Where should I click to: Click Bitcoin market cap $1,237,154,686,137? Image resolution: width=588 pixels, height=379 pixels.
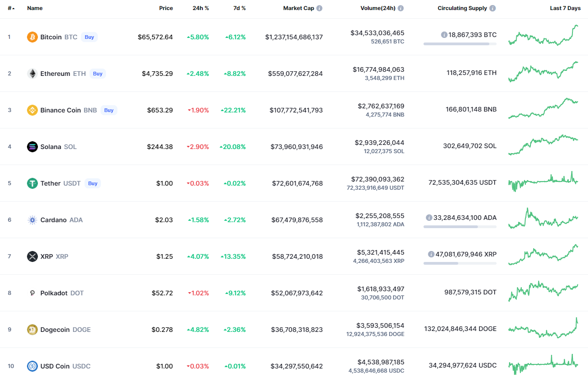coord(294,37)
